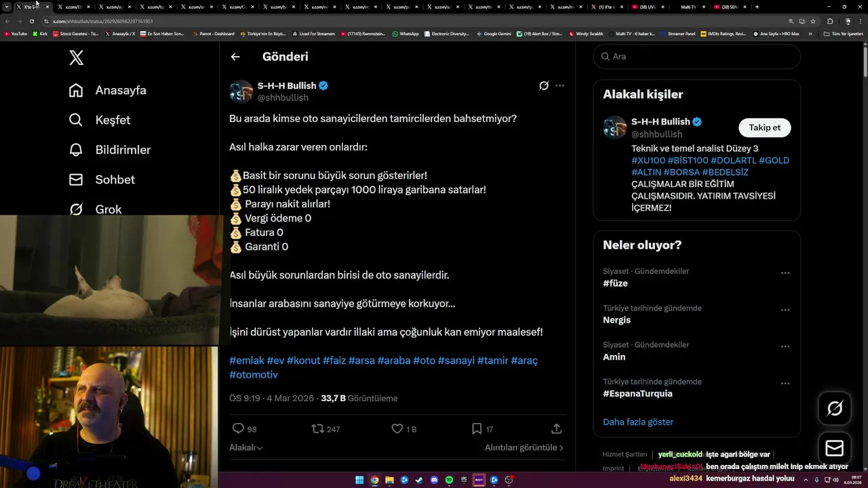Open Keşfet explore page

tap(100, 120)
